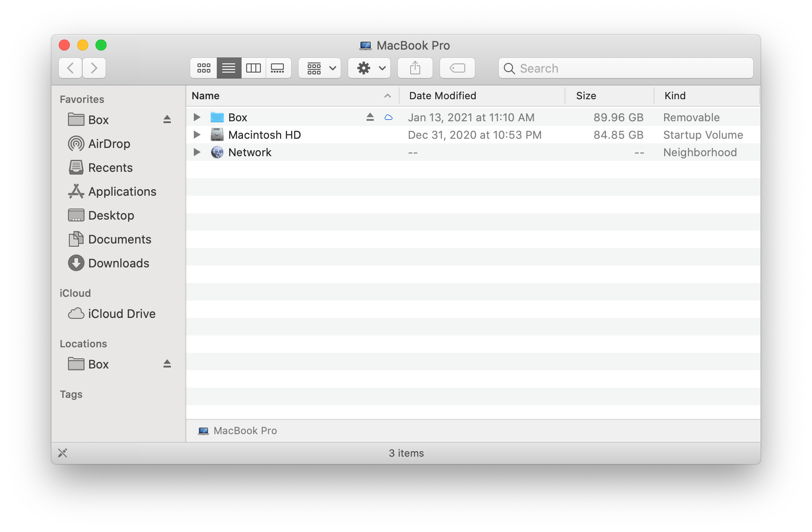Viewport: 812px width, 532px height.
Task: Open Downloads from the sidebar
Action: [x=118, y=263]
